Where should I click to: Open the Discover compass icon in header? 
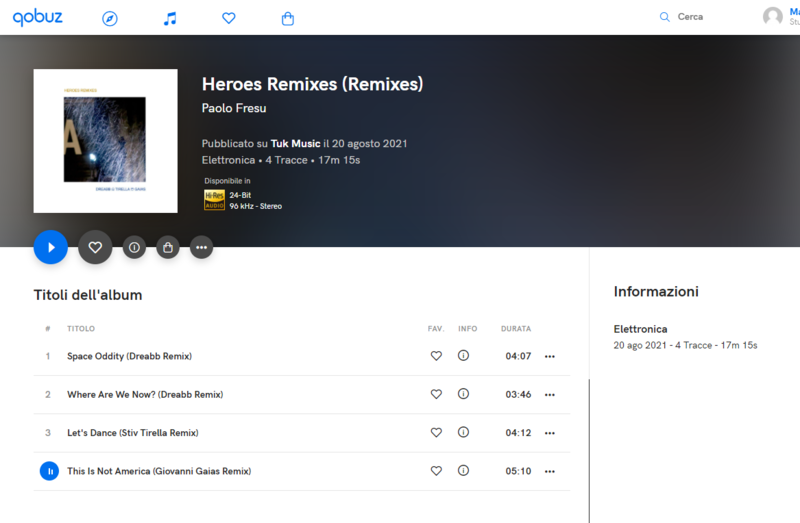pos(110,18)
